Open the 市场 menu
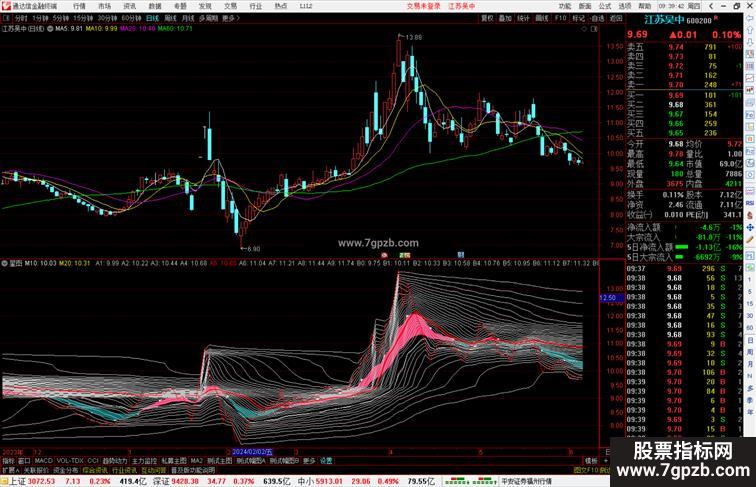The width and height of the screenshot is (756, 487). tap(105, 6)
